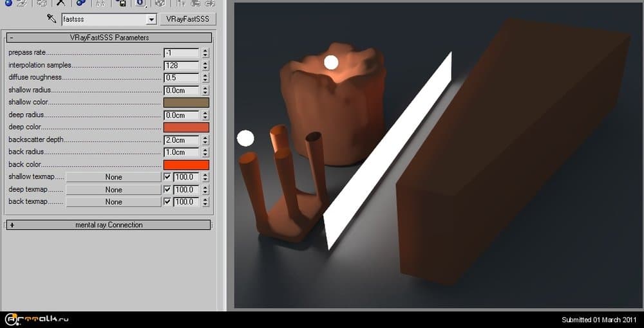Collapse the VRayFastSSS Parameters rollout
Screen dimensions: 644x328
coord(109,38)
